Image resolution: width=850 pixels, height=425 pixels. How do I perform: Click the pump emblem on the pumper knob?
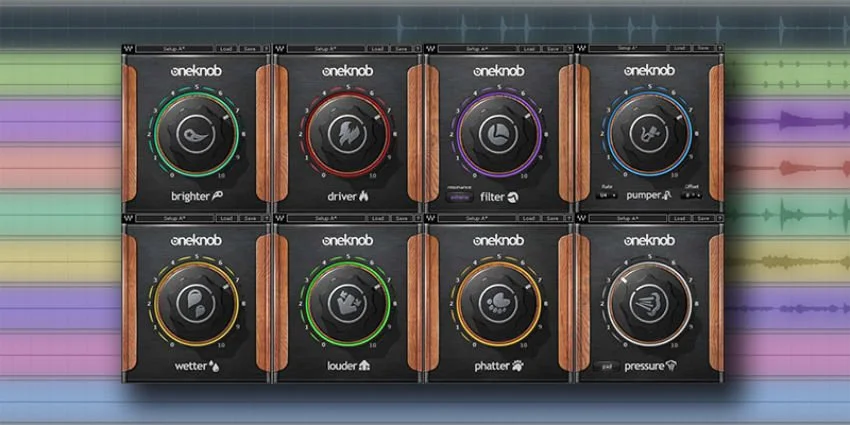click(x=649, y=134)
